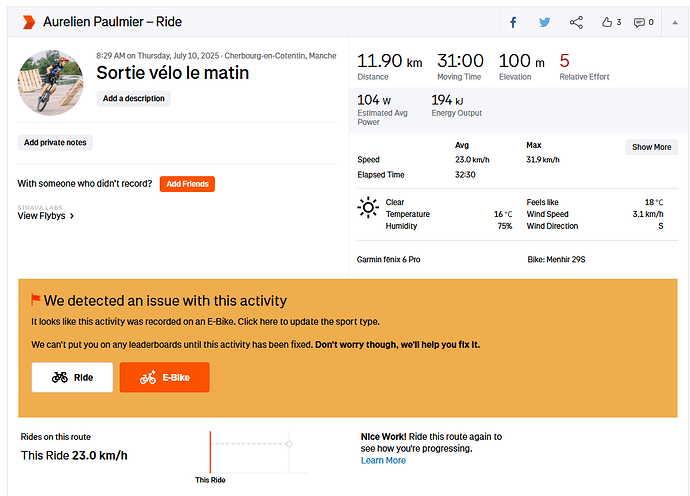Click the 194 kJ energy output value
690x496 pixels.
(x=447, y=100)
